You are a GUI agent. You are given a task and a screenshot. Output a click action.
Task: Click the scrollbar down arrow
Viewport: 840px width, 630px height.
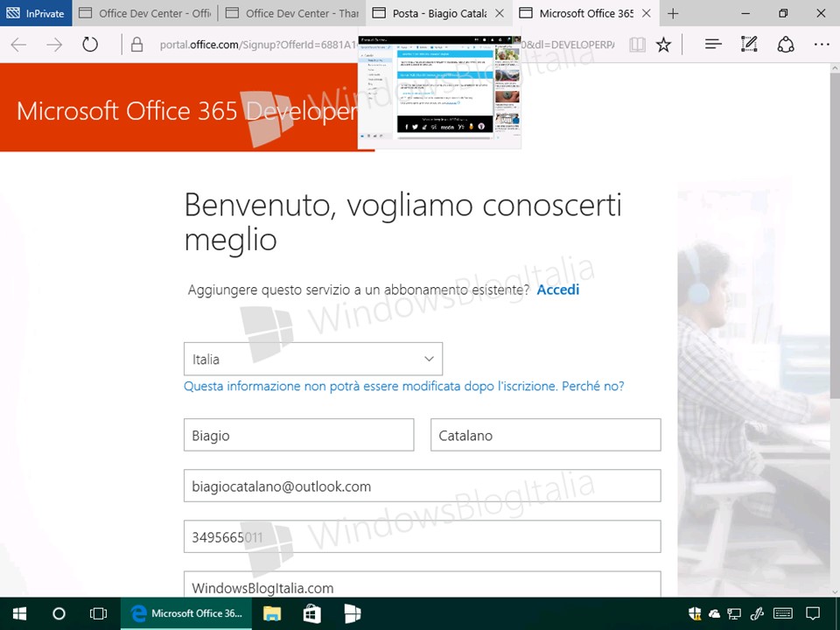click(x=835, y=592)
